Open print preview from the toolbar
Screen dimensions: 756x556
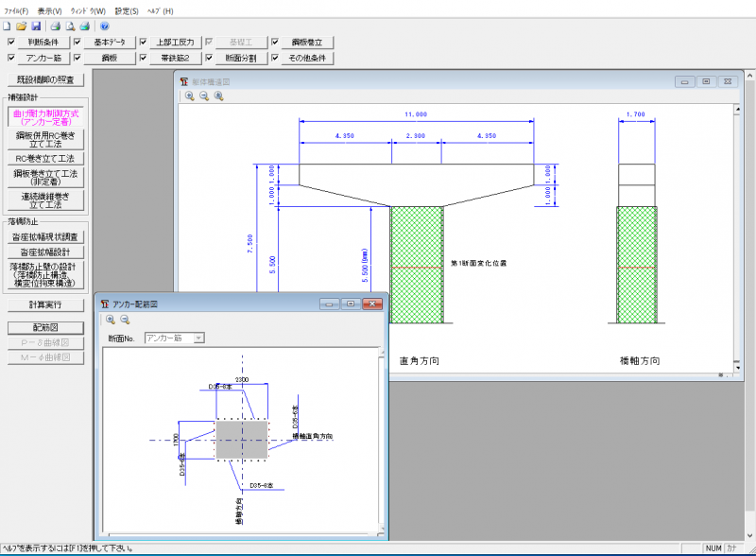[x=70, y=26]
